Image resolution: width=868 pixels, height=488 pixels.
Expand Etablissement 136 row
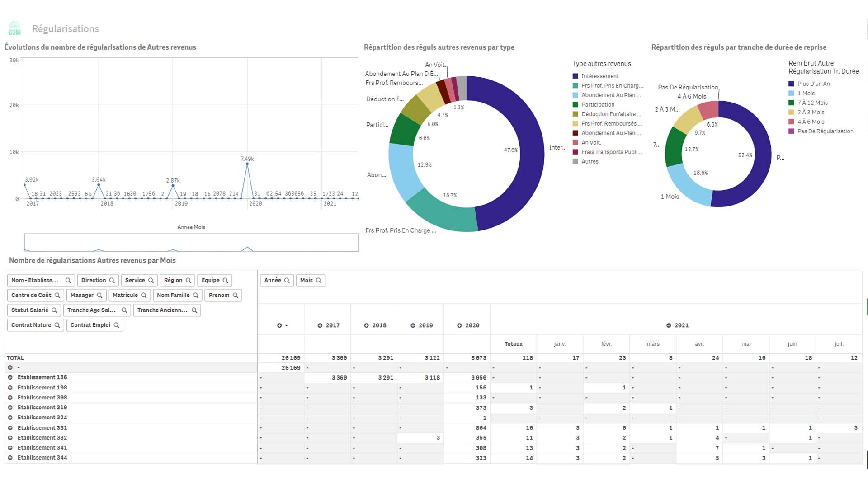pos(10,378)
